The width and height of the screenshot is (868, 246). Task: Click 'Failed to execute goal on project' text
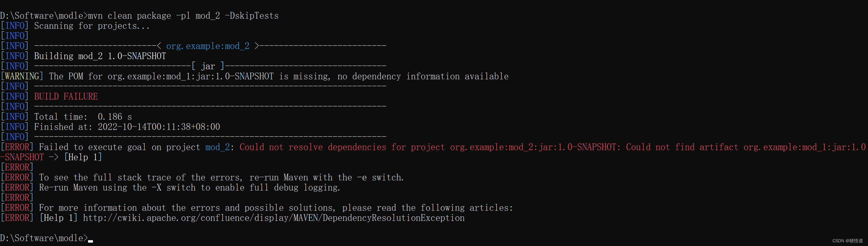(120, 147)
